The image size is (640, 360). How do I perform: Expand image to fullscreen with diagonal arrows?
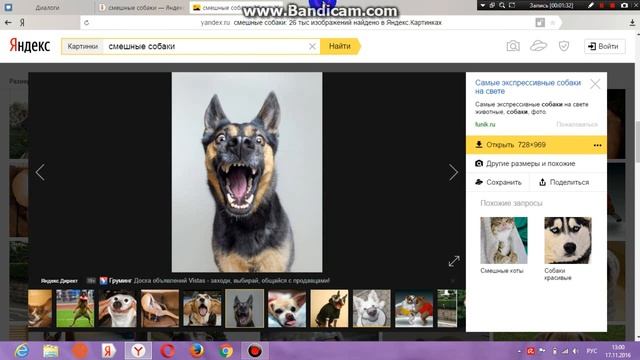[x=454, y=261]
